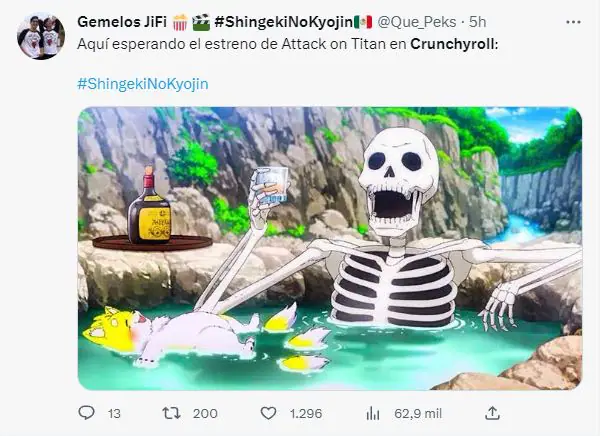Click the tweet text starting "Aquí esperando"

240,44
